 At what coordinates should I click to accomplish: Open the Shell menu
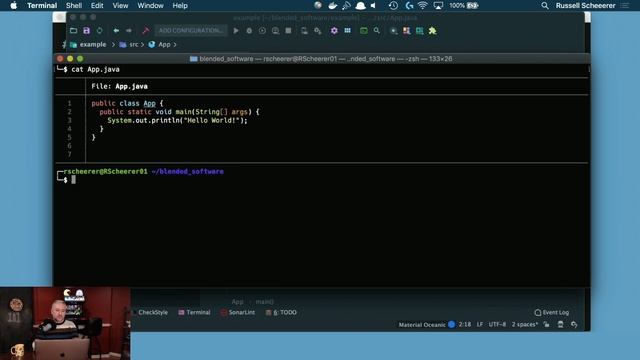74,6
